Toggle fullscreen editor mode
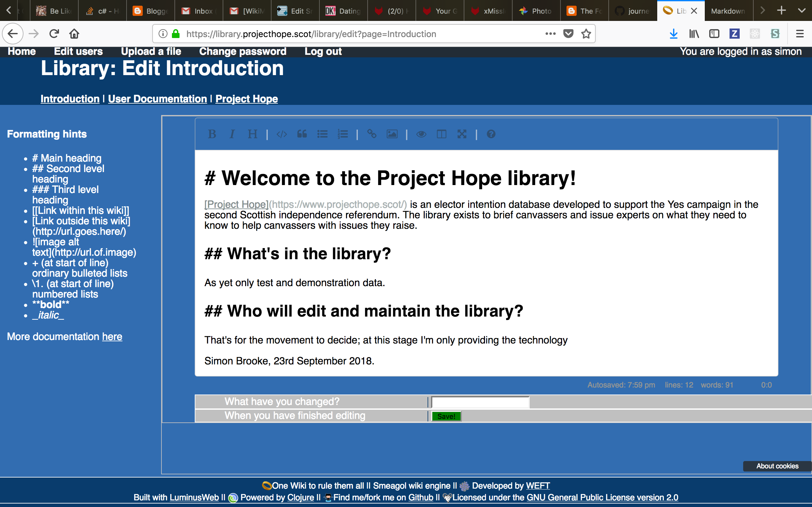This screenshot has height=507, width=812. click(462, 134)
